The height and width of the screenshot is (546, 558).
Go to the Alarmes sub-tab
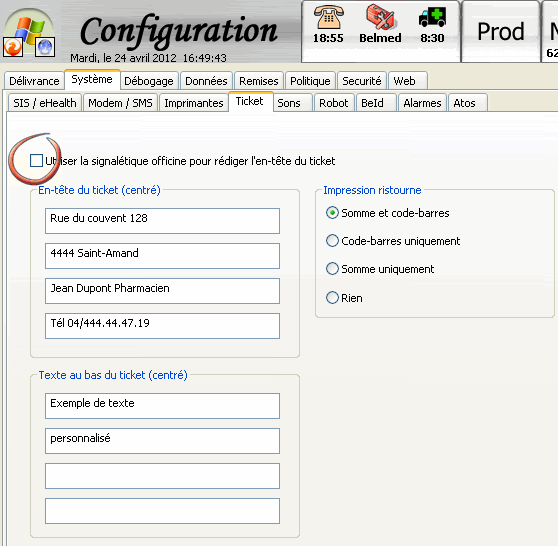(422, 103)
